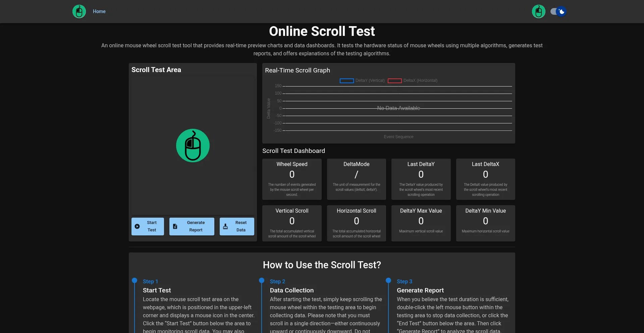Select the Wheel Speed dashboard card

(x=292, y=179)
